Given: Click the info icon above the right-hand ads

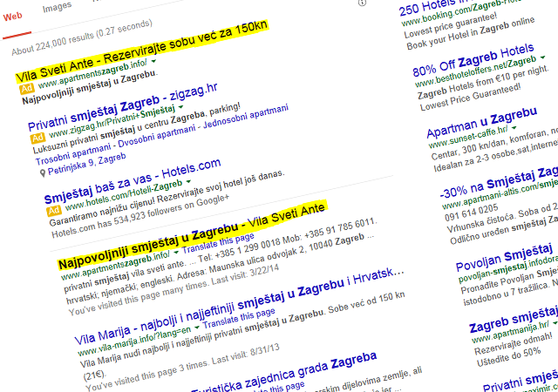Looking at the screenshot, I should pyautogui.click(x=363, y=3).
